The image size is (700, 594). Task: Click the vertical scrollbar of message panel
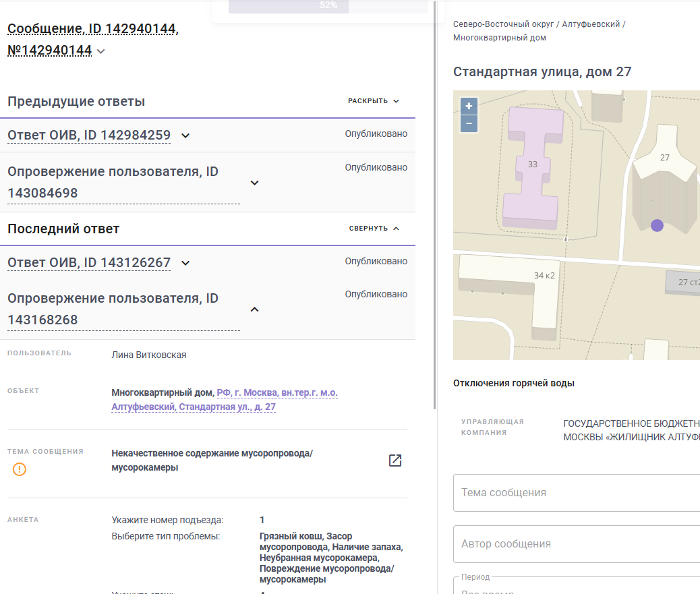pos(434,205)
